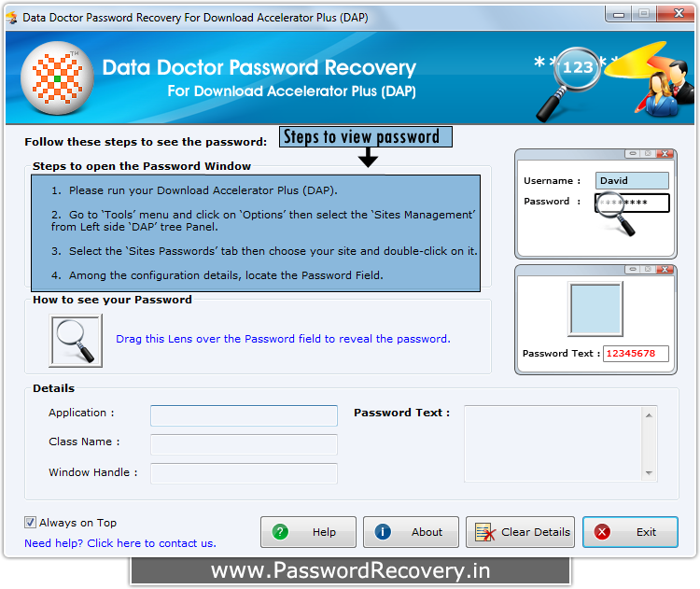Click the light blue preview square
700x589 pixels.
pos(595,309)
